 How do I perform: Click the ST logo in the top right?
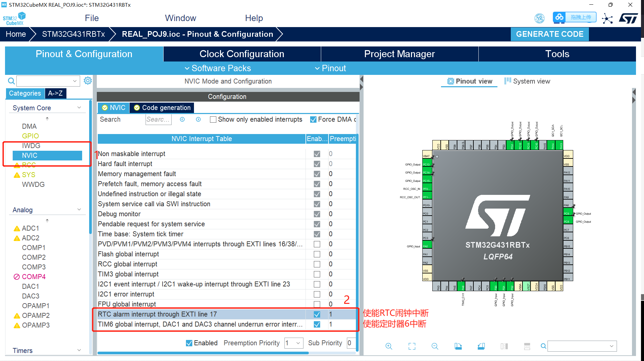(x=629, y=18)
